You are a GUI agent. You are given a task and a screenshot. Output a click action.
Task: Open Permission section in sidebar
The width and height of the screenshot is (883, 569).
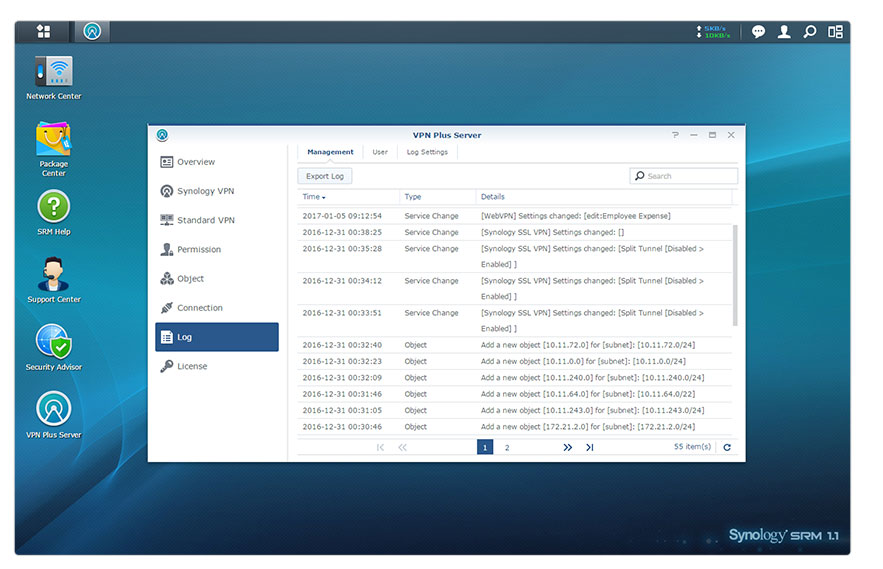point(217,250)
